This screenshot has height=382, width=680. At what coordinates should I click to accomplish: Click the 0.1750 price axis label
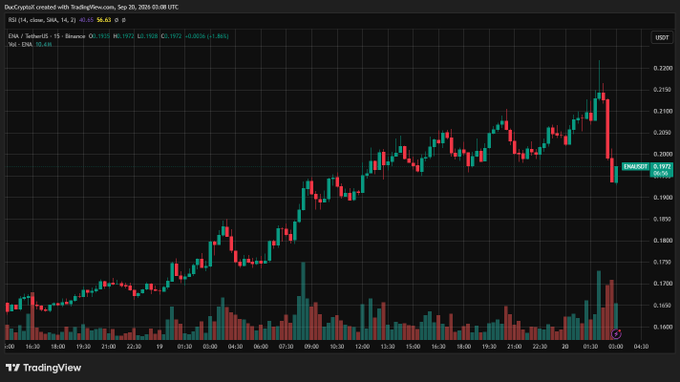point(663,262)
